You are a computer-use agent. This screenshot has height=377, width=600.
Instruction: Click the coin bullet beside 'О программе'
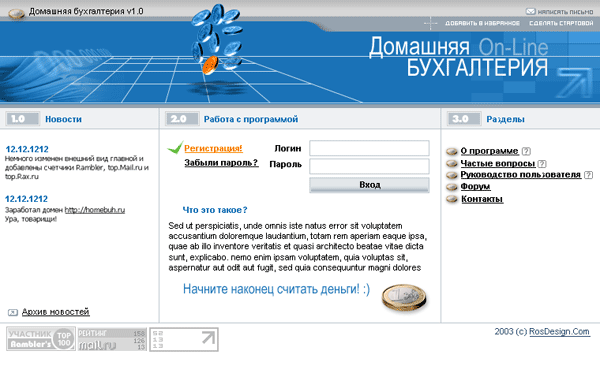(x=452, y=152)
